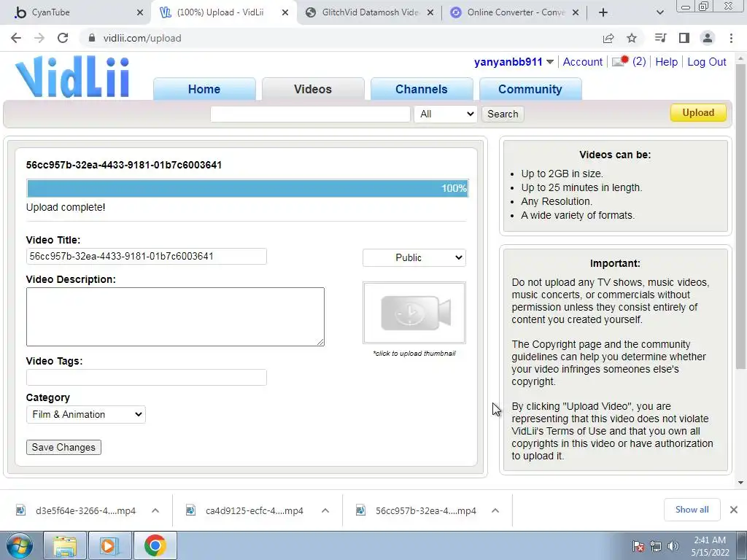
Task: Click the VidLii logo
Action: [72, 77]
